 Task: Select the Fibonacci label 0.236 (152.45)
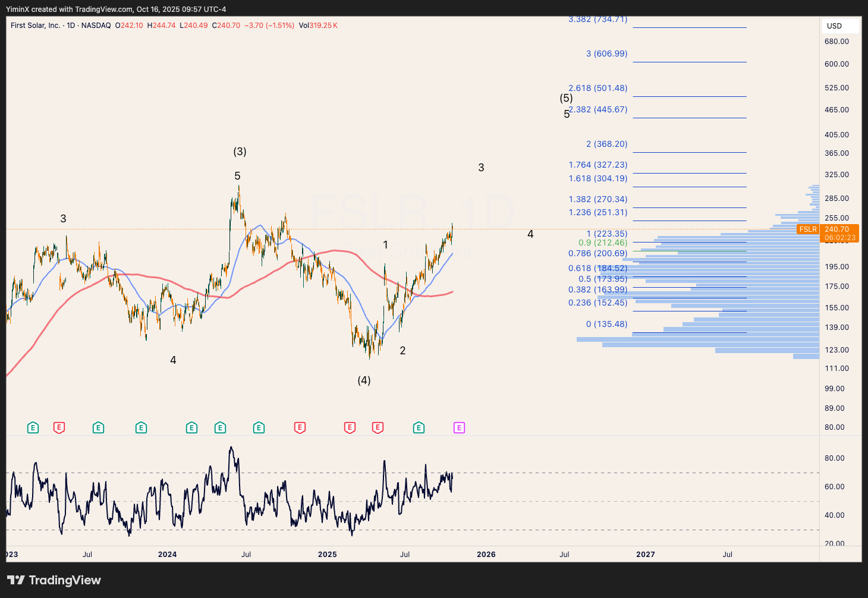pos(597,303)
